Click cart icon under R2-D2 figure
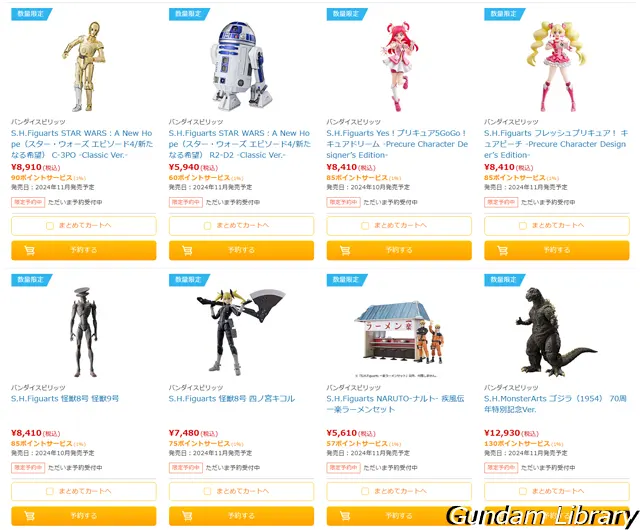640x530 pixels. point(187,250)
